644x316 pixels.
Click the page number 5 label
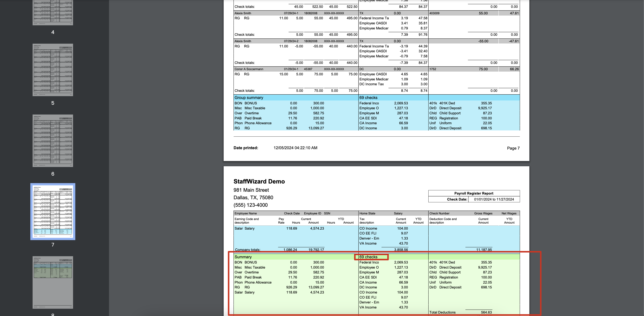pos(53,103)
